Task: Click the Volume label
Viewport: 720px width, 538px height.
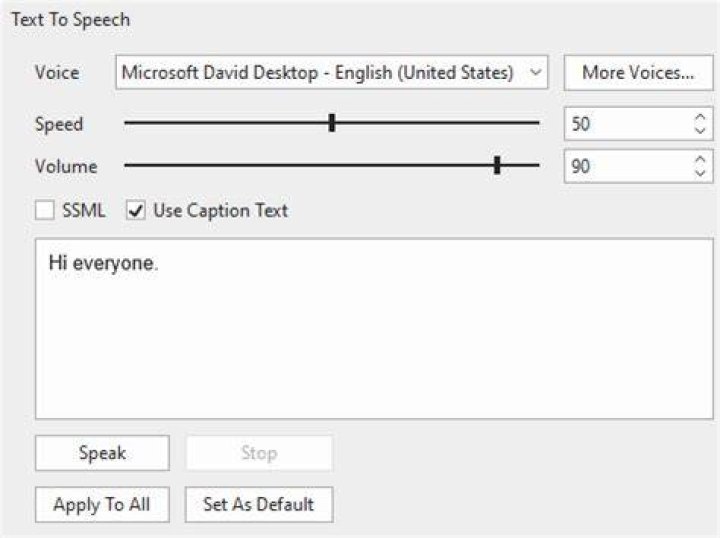Action: [66, 166]
